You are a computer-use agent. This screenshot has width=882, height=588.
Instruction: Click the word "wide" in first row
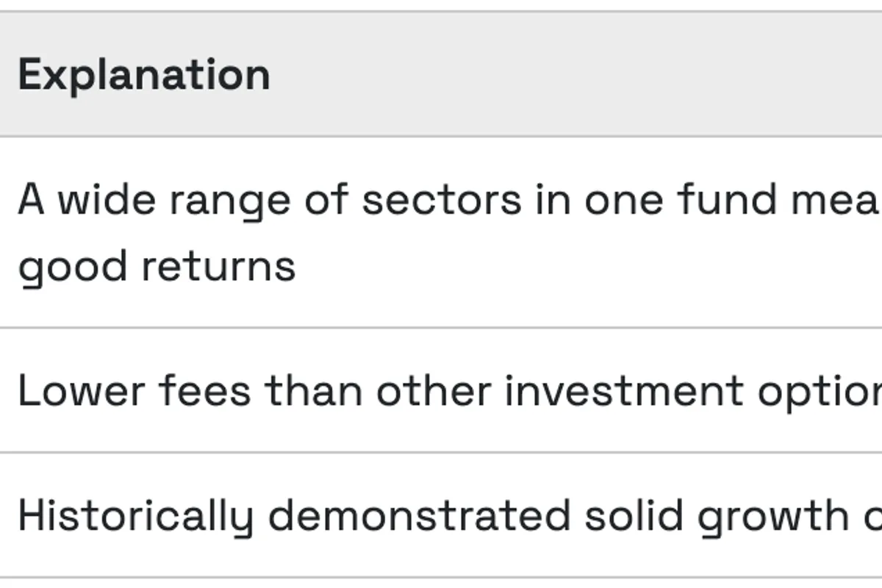[107, 200]
